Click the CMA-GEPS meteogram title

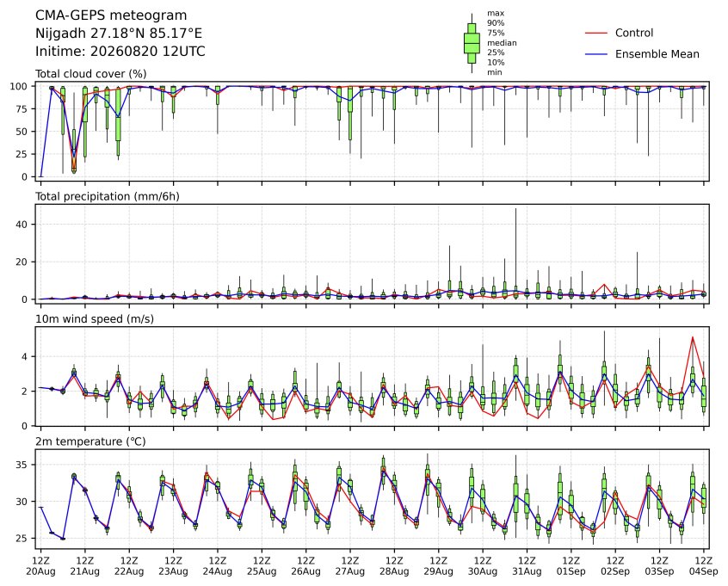[x=111, y=15]
